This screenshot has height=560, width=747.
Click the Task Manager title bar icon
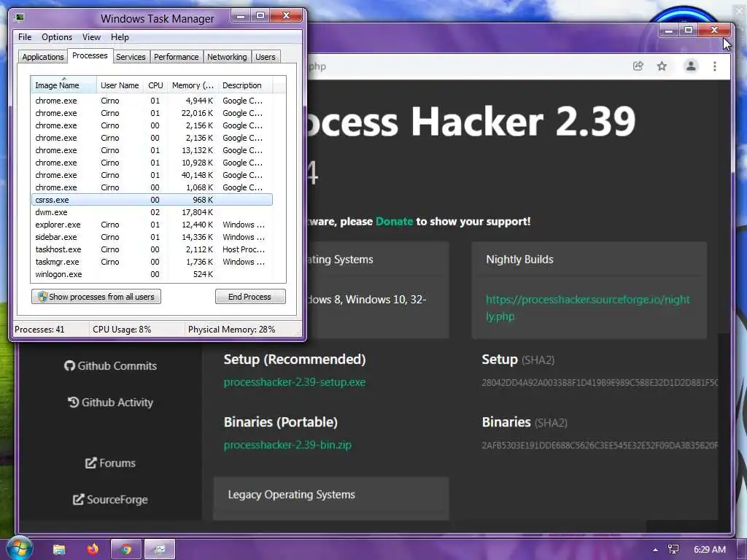(x=20, y=17)
